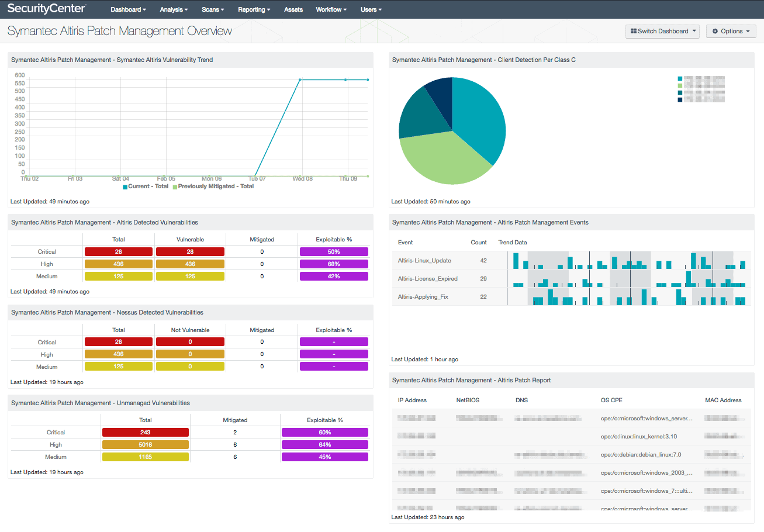764x532 pixels.
Task: Click the Altiris-License_Expired event
Action: [x=427, y=279]
